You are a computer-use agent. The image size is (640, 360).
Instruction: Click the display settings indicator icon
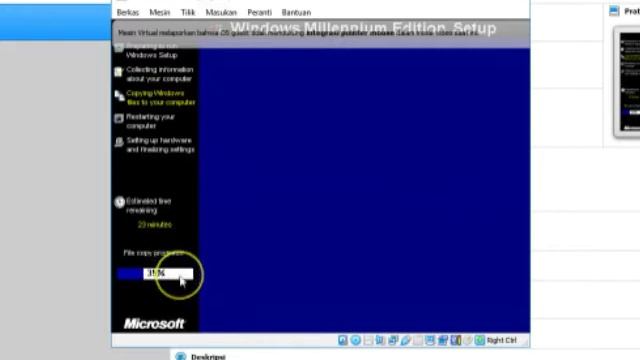pos(430,340)
